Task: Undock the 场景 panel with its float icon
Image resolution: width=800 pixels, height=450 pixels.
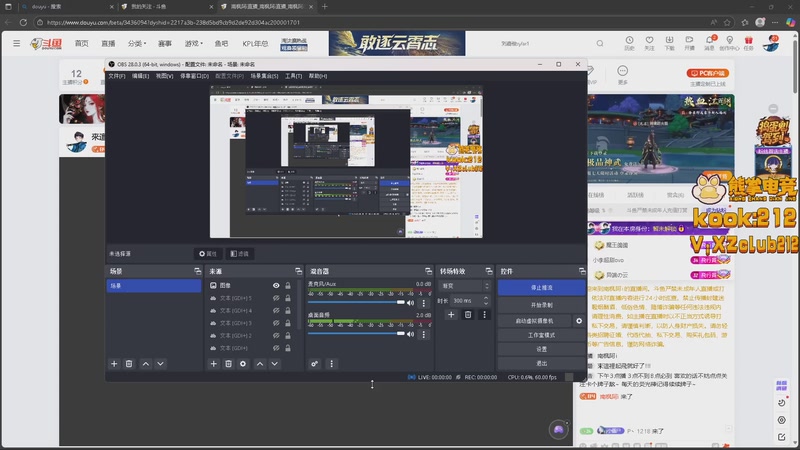Action: (197, 271)
